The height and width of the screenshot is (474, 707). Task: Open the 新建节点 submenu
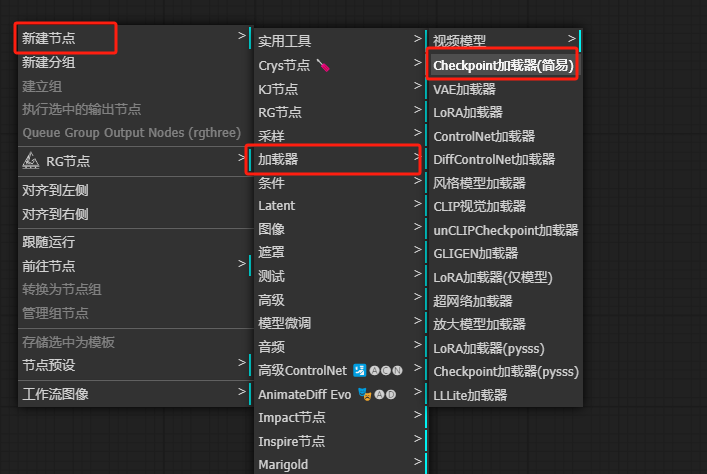[134, 38]
